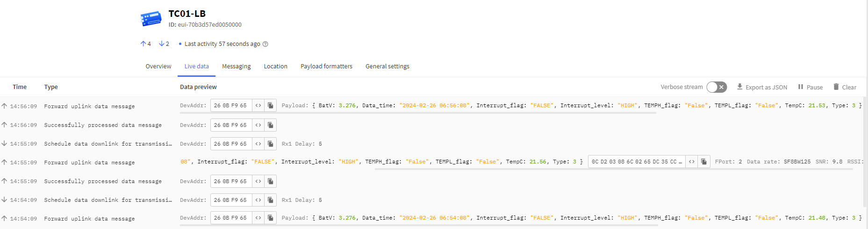Click the scrollbar under 14:54:09 Forward uplink payload
Screen dimensions: 868x229
(x=419, y=225)
